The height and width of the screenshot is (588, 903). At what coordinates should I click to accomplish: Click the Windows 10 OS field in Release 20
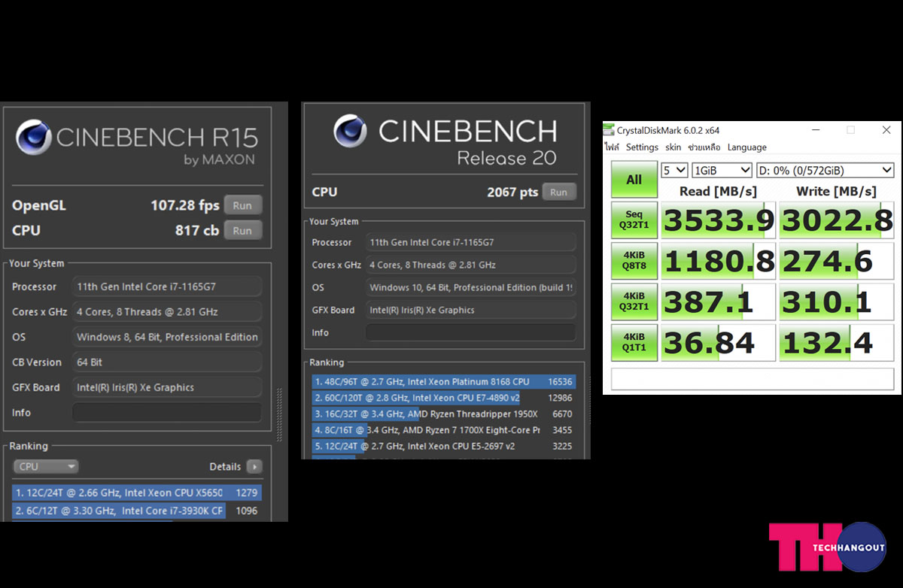470,287
